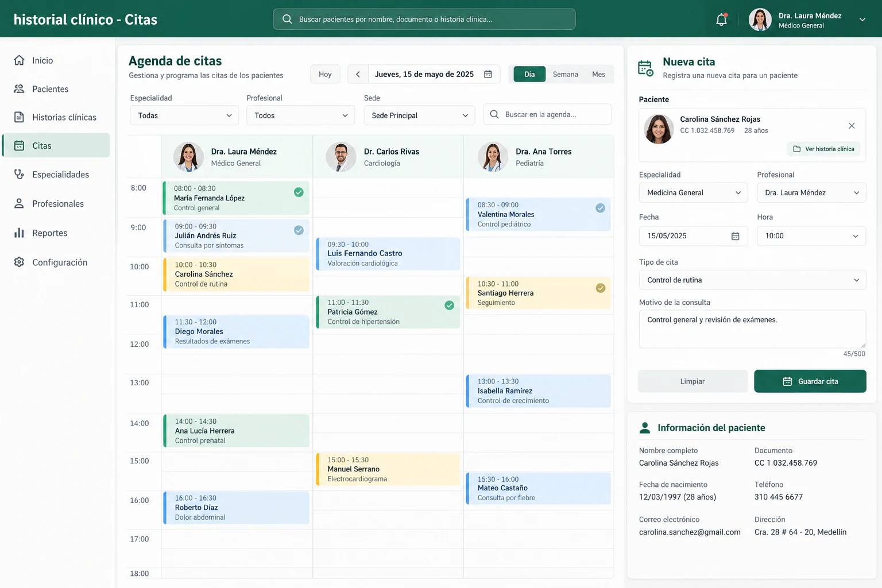This screenshot has height=588, width=882.
Task: Open Manuel Serrano Electrocardiograma appointment
Action: 388,469
